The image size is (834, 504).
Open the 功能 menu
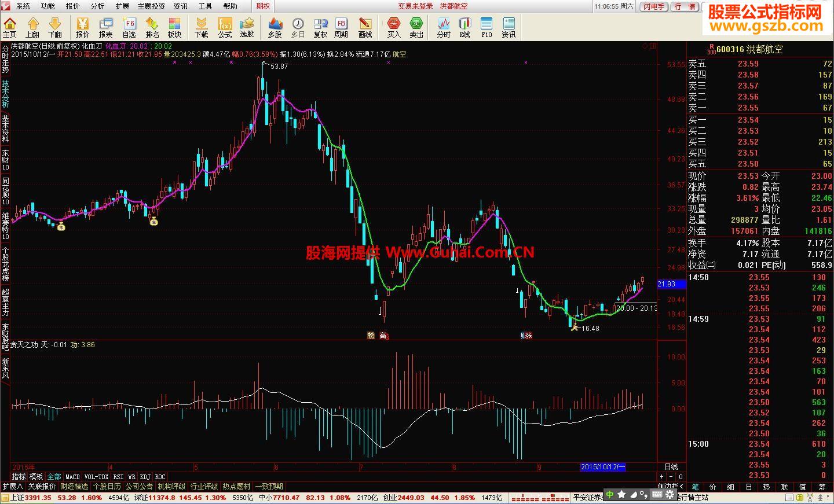pyautogui.click(x=48, y=6)
